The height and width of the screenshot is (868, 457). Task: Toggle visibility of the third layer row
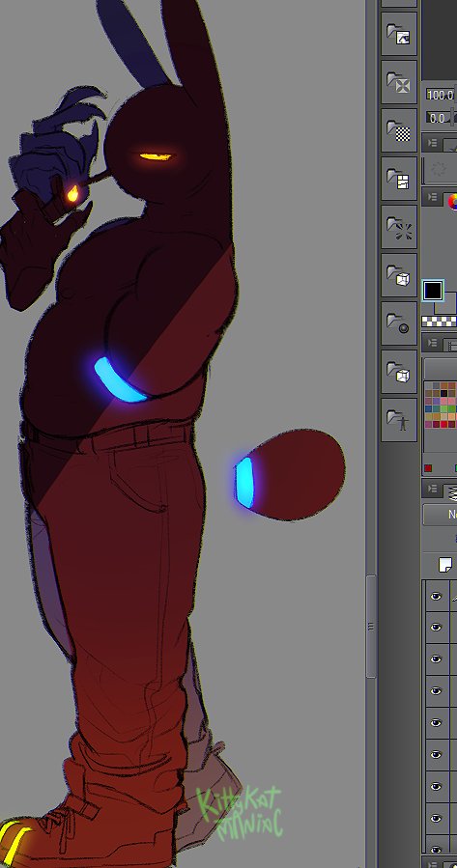click(x=437, y=658)
